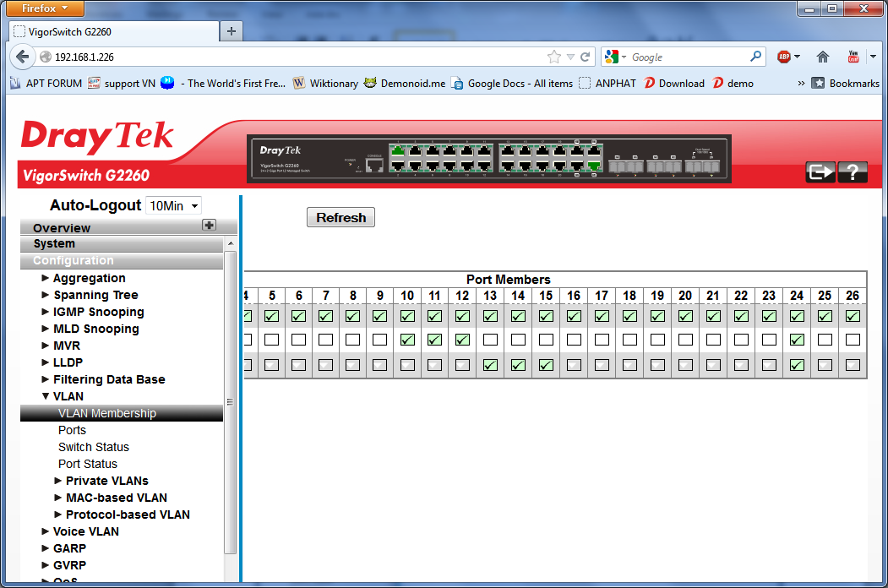Click the YouTube toolbar icon
888x588 pixels.
pyautogui.click(x=853, y=57)
